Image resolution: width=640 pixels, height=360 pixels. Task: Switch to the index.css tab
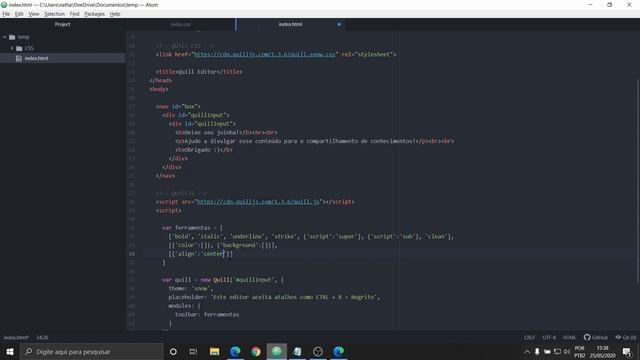pyautogui.click(x=180, y=24)
